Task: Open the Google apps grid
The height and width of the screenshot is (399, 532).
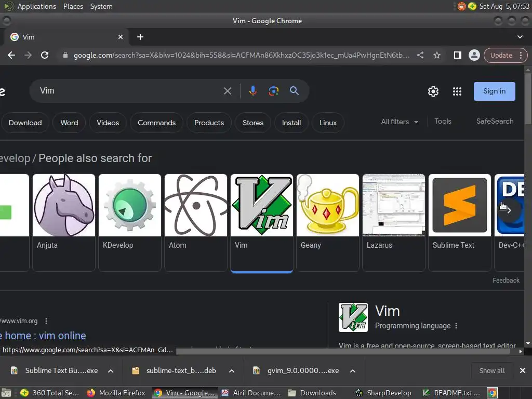Action: pyautogui.click(x=457, y=91)
